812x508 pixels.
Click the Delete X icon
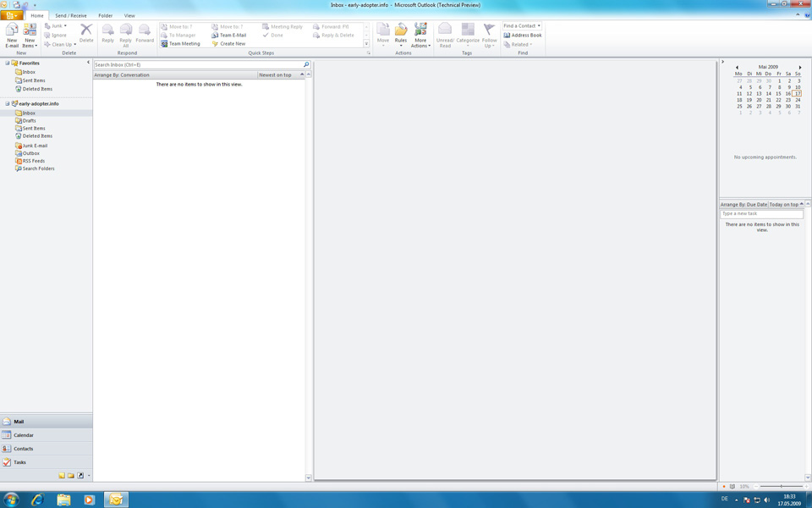[86, 30]
